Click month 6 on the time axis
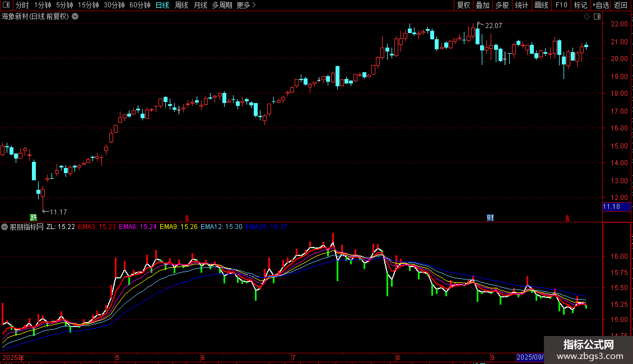The height and width of the screenshot is (364, 633). (x=203, y=357)
